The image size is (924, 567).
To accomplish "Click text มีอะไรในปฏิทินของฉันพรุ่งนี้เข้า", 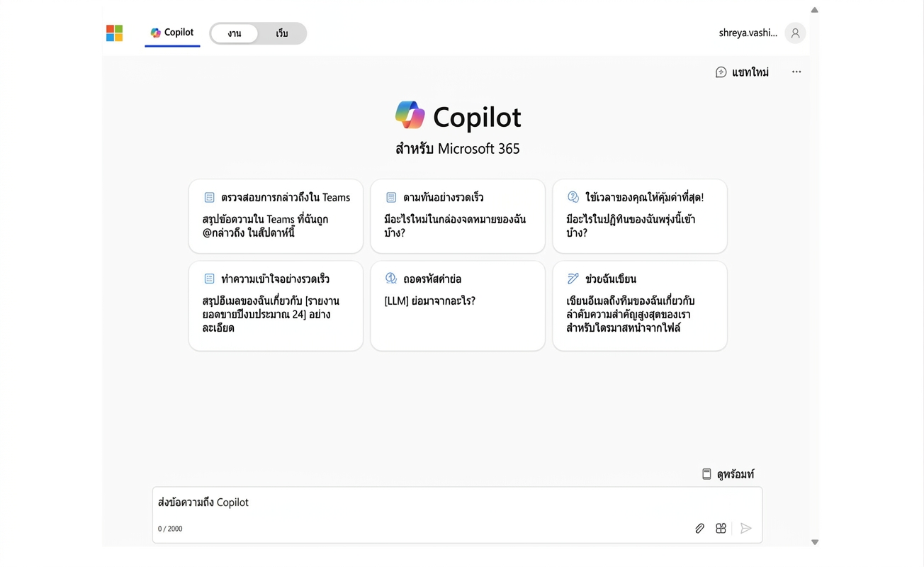I will 631,219.
